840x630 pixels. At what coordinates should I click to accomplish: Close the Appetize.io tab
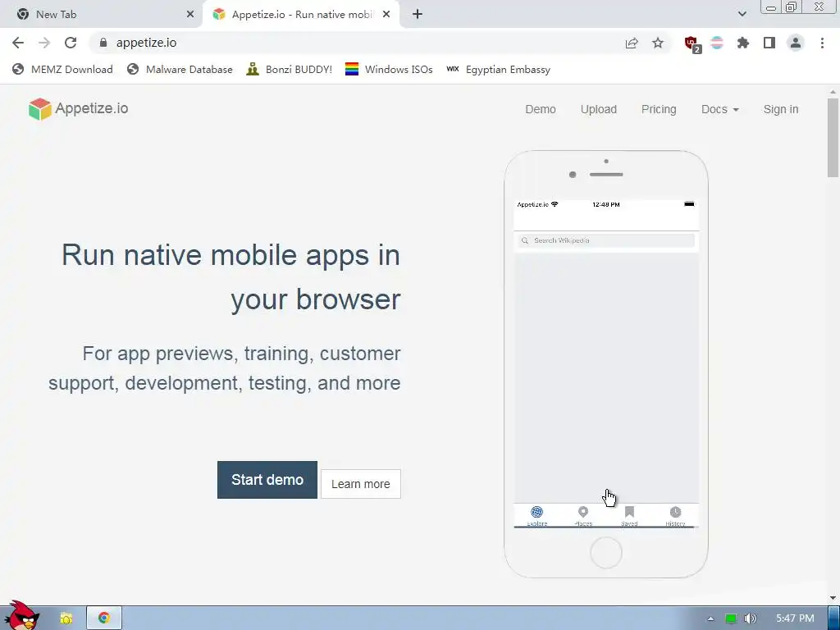386,15
